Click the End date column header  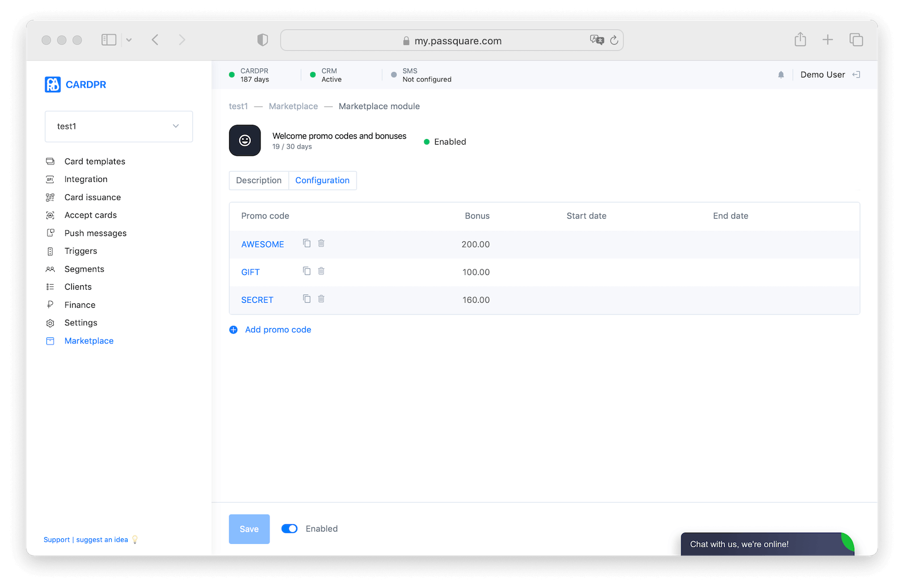point(731,216)
